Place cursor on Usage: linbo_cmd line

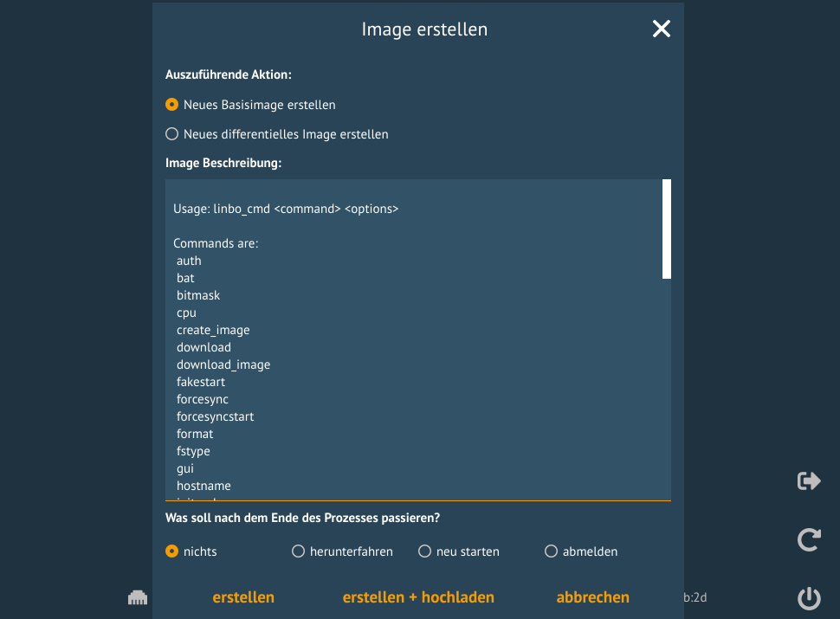(286, 209)
